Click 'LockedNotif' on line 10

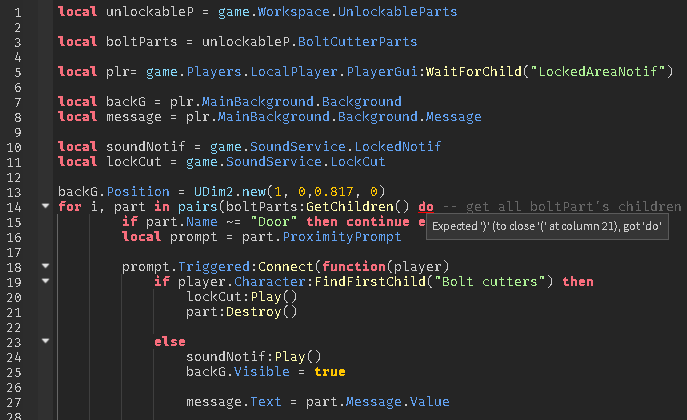coord(398,146)
